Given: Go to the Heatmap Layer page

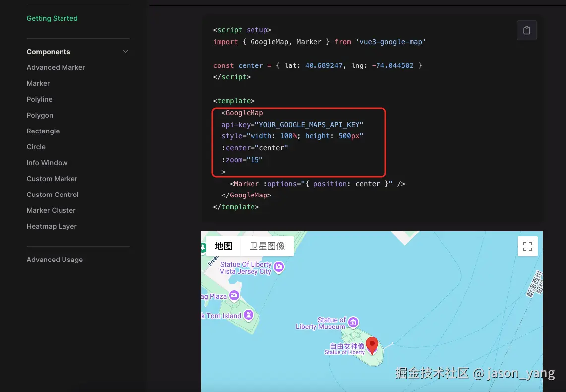Looking at the screenshot, I should (52, 226).
